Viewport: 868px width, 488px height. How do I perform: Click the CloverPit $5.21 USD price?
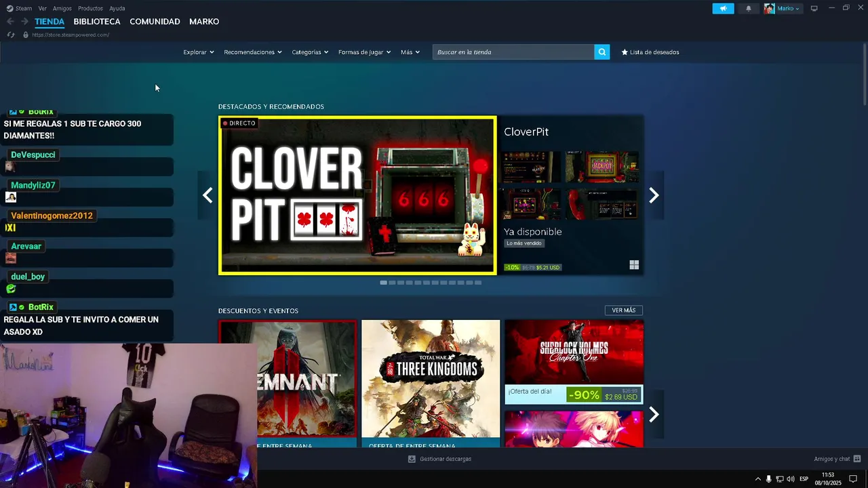coord(548,268)
